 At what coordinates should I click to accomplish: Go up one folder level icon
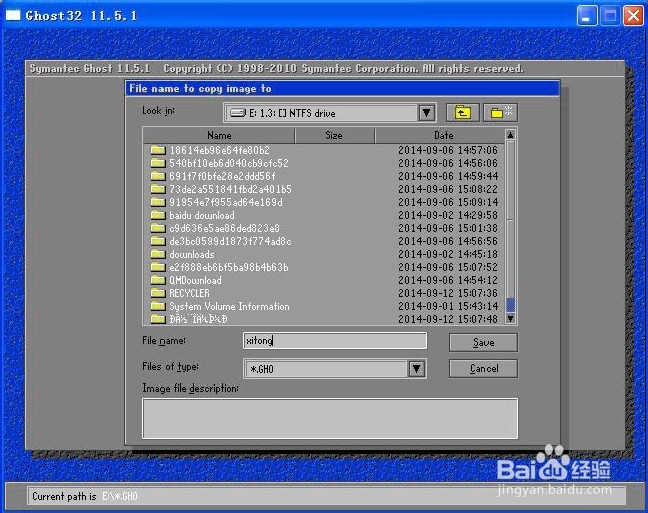(x=462, y=112)
